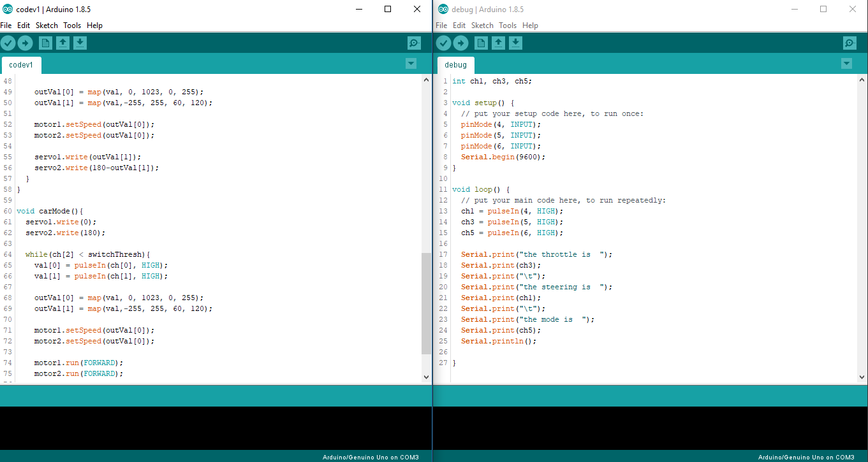
Task: Open the Tools menu in the debug window
Action: pyautogui.click(x=508, y=25)
